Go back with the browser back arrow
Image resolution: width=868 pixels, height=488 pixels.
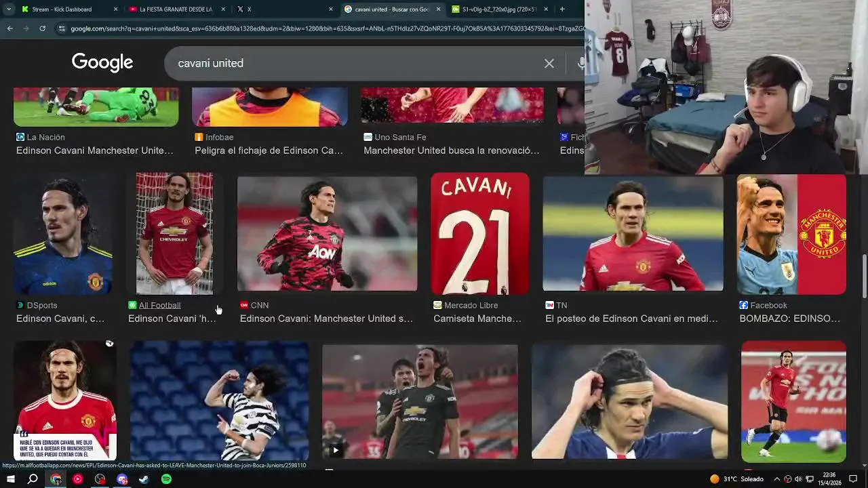[x=9, y=28]
